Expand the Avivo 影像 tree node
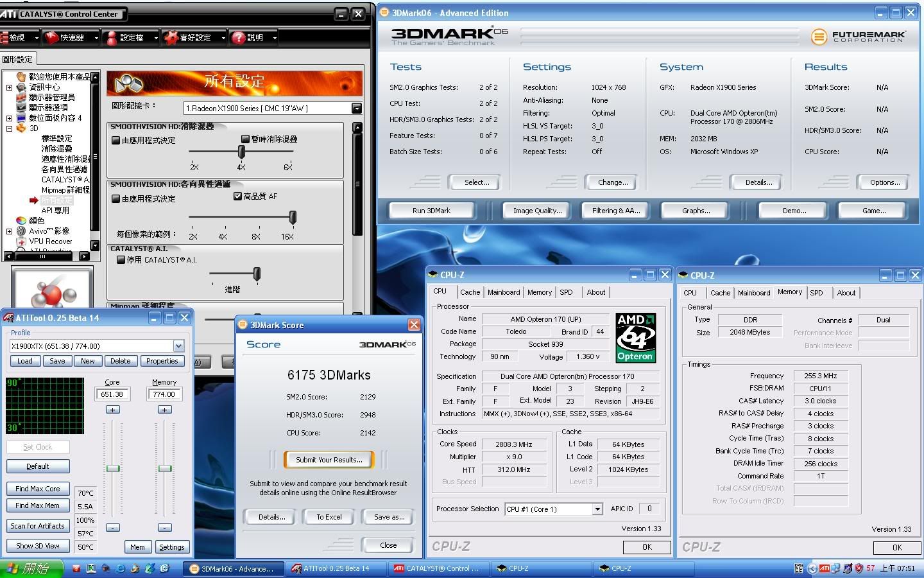The image size is (924, 578). (x=9, y=231)
